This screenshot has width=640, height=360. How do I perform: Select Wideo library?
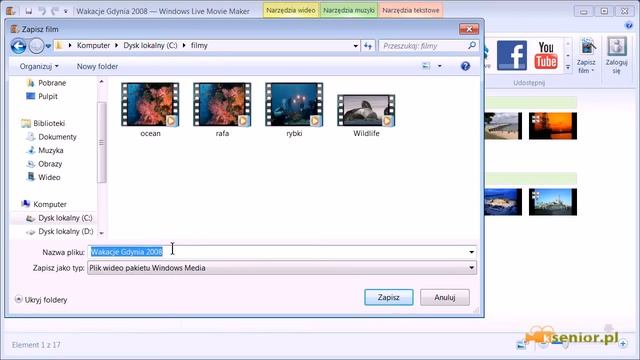[43, 177]
